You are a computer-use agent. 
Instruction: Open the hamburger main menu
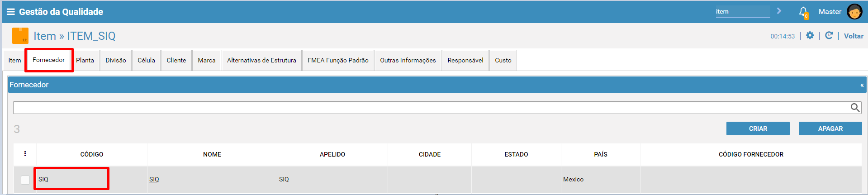coord(10,12)
